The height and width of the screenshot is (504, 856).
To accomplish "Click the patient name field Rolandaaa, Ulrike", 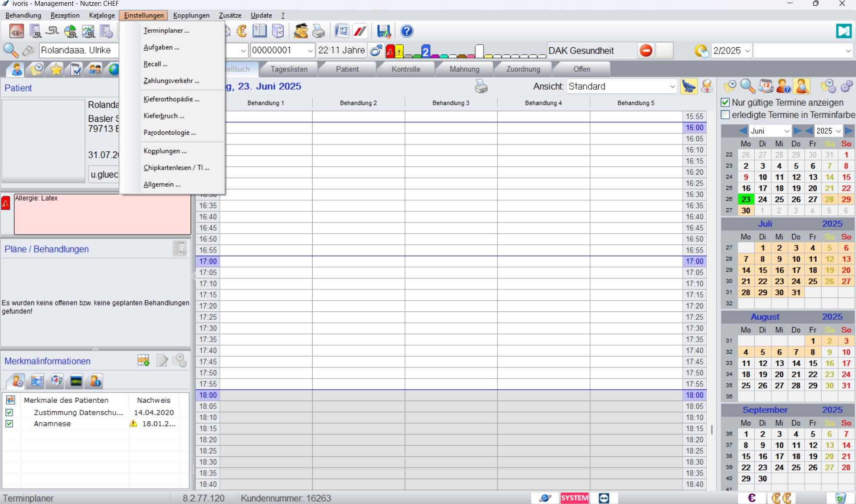I will (79, 50).
